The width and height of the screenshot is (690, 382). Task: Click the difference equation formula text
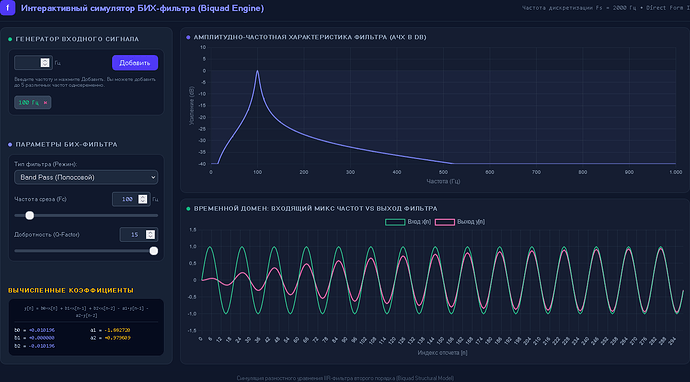(86, 312)
